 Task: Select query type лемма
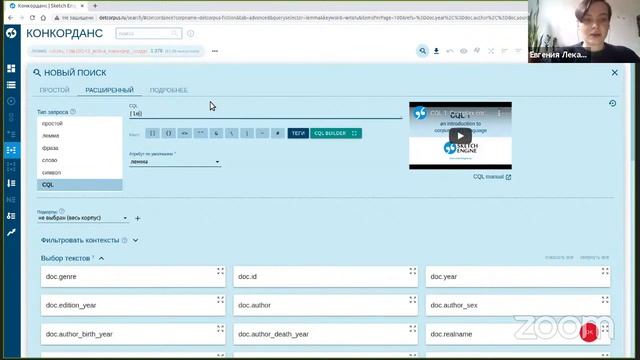(x=80, y=136)
